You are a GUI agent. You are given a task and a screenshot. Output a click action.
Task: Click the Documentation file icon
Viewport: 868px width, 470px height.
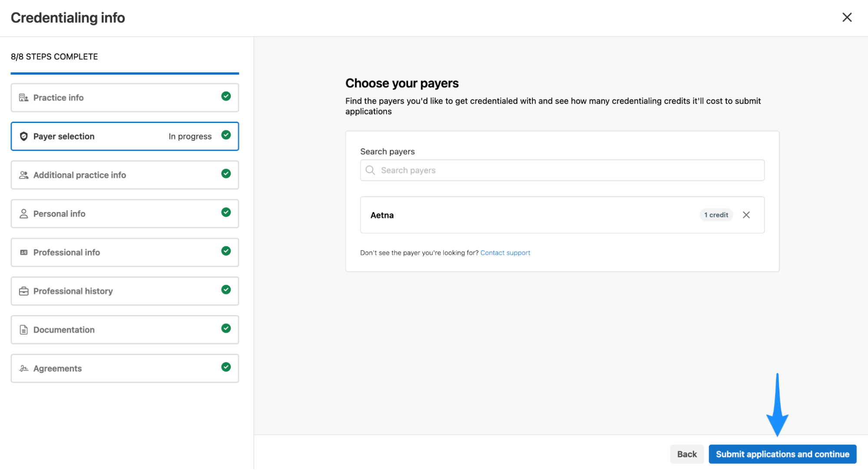(x=24, y=330)
